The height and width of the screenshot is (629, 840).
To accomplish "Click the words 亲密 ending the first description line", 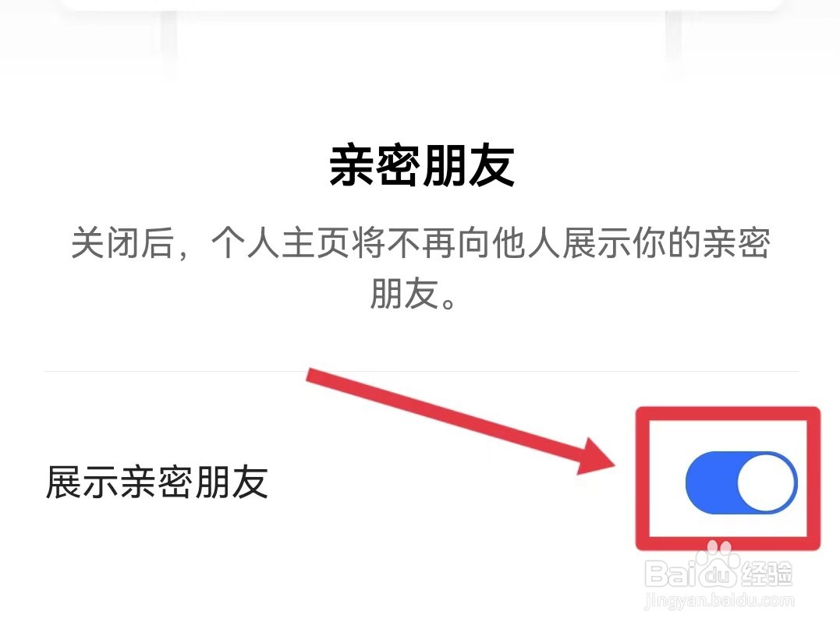I will 736,243.
